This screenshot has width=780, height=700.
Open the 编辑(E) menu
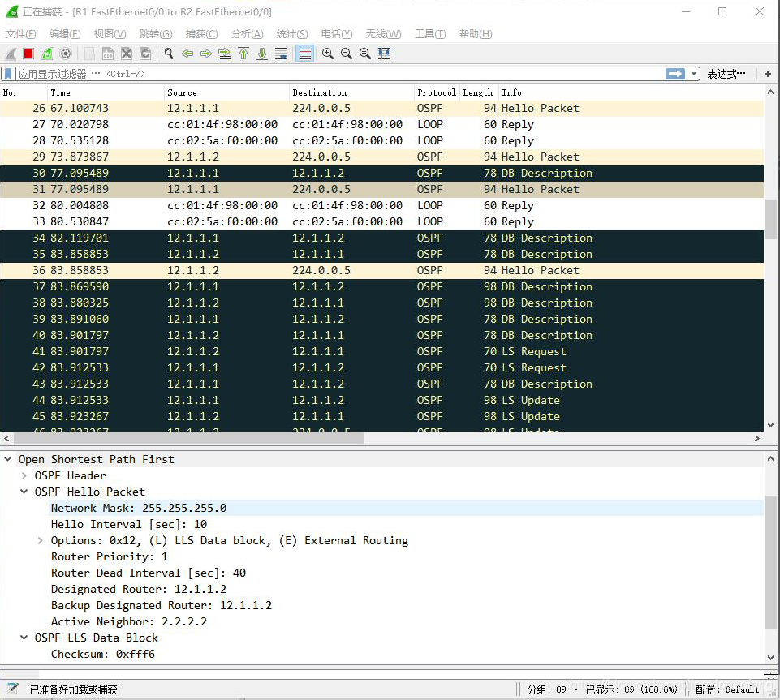click(65, 34)
